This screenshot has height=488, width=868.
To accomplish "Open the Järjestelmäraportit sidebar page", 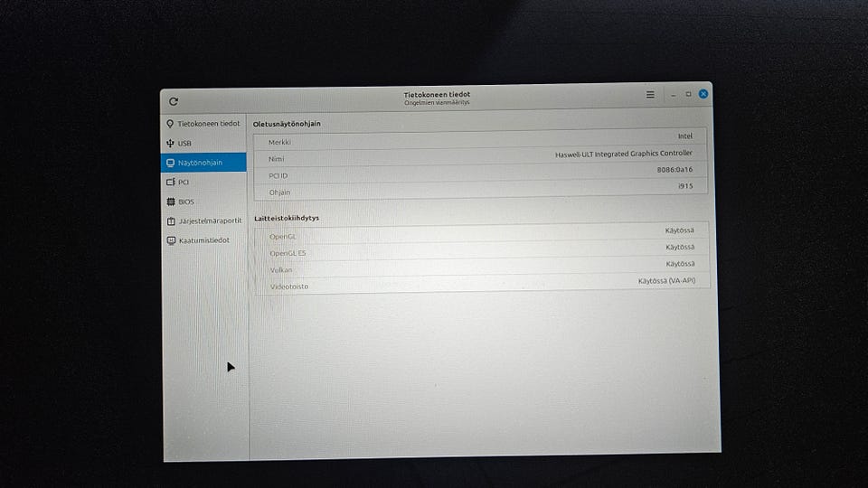I will (203, 221).
